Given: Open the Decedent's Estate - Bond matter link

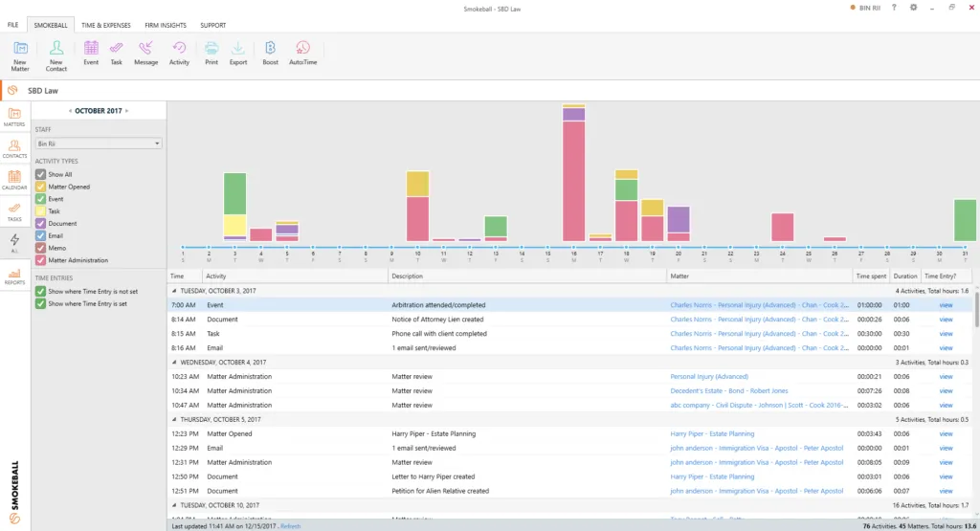Looking at the screenshot, I should coord(728,391).
